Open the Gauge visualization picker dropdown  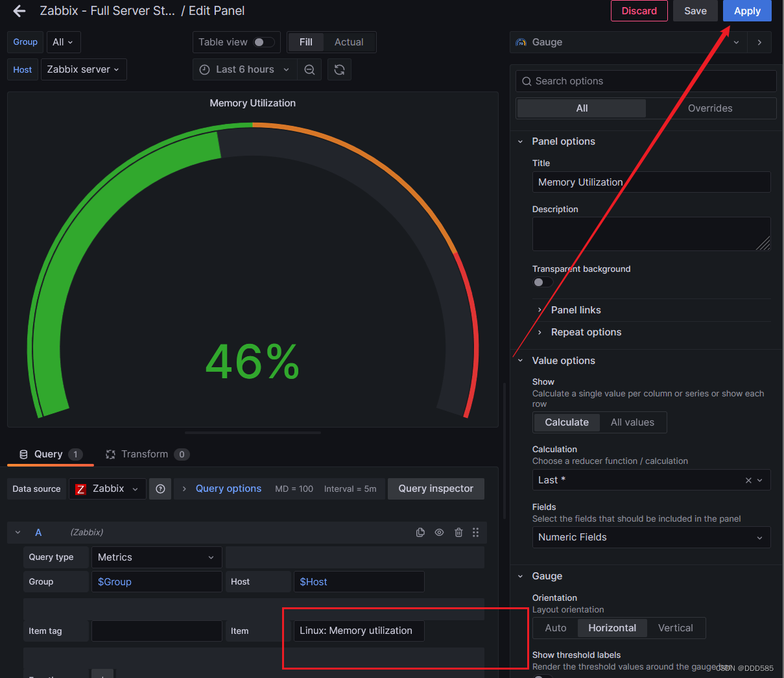pos(628,42)
